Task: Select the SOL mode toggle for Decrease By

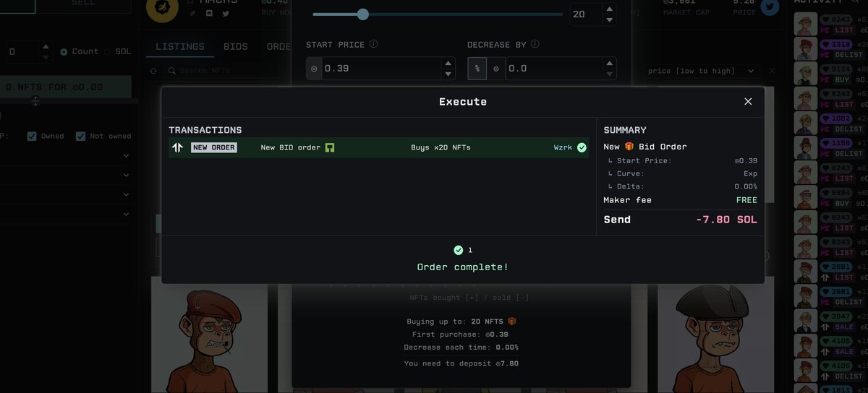Action: (x=495, y=69)
